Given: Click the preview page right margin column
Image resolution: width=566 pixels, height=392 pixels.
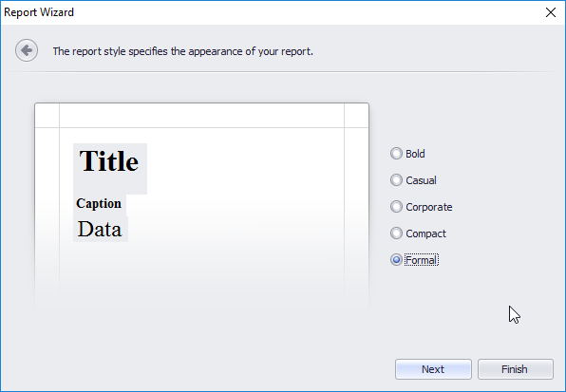Looking at the screenshot, I should pos(356,219).
